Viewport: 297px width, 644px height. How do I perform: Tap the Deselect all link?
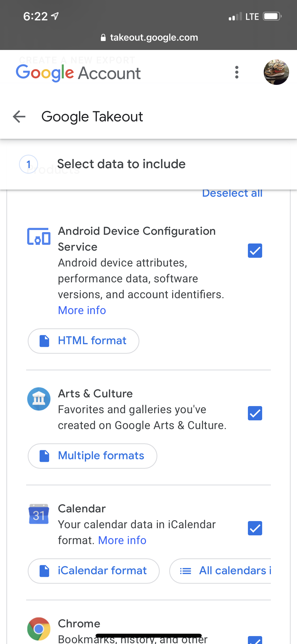coord(232,193)
